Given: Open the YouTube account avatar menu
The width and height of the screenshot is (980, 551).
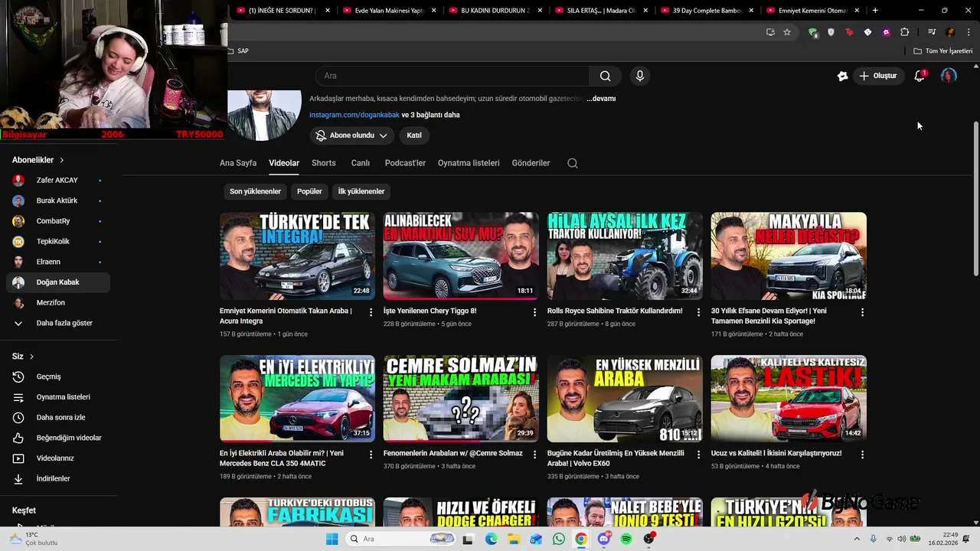Looking at the screenshot, I should 949,76.
